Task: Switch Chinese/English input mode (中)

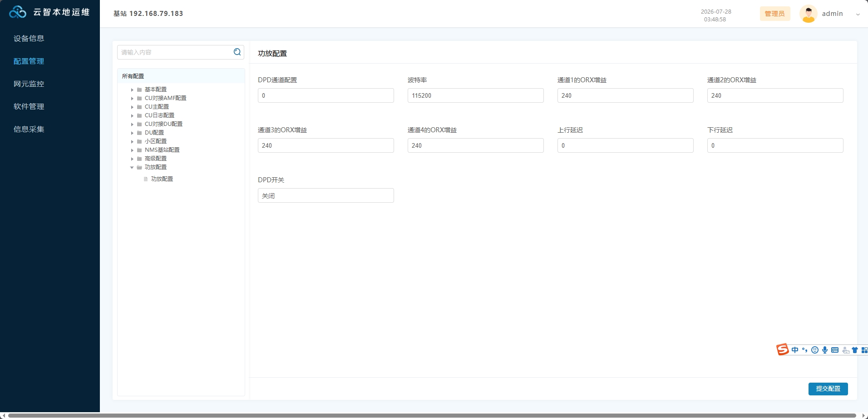Action: (x=794, y=350)
